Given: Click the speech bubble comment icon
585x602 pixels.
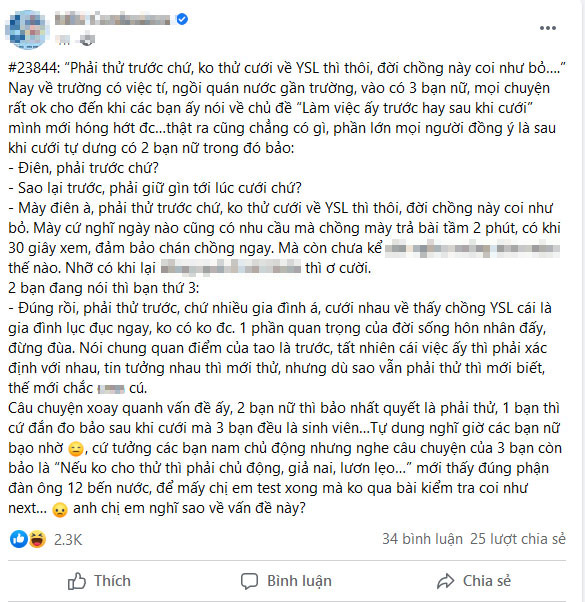Looking at the screenshot, I should [250, 581].
